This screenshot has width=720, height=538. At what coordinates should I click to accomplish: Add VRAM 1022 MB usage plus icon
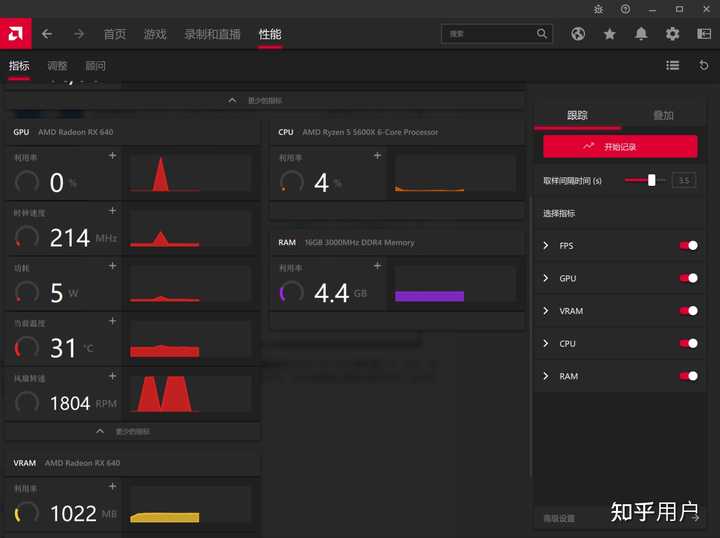[x=112, y=486]
